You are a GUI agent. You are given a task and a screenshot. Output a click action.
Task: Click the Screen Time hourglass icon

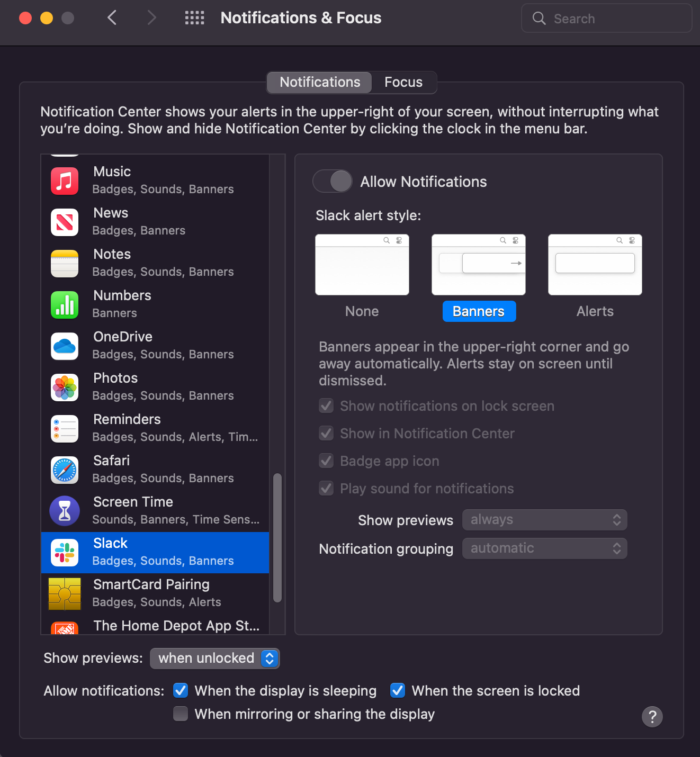[x=65, y=511]
